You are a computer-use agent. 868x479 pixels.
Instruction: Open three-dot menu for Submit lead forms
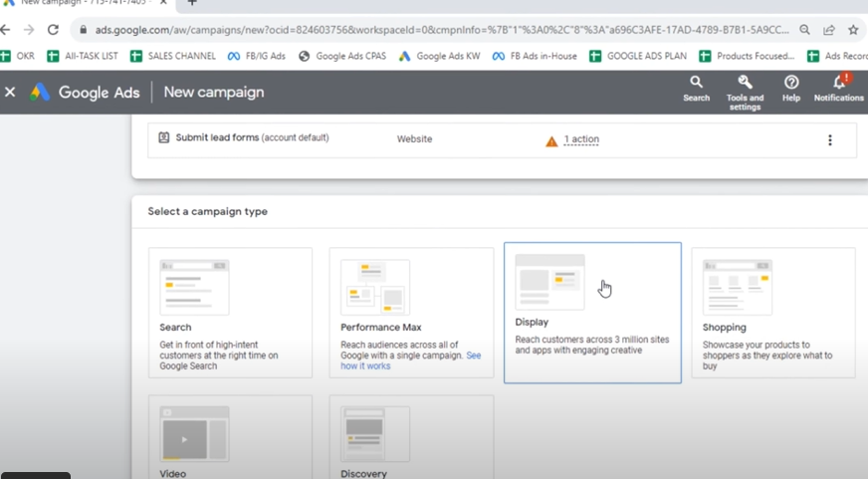pyautogui.click(x=829, y=140)
